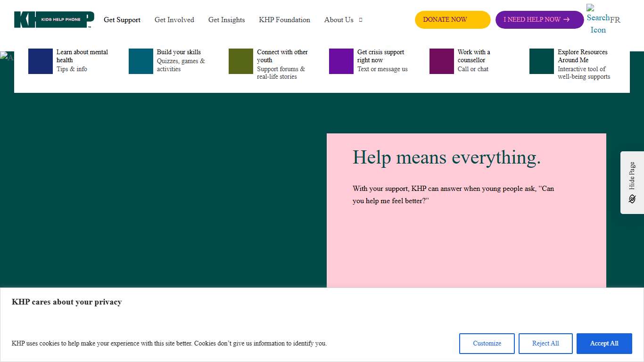The height and width of the screenshot is (362, 644).
Task: Select the Work with a counsellor icon
Action: coord(441,61)
